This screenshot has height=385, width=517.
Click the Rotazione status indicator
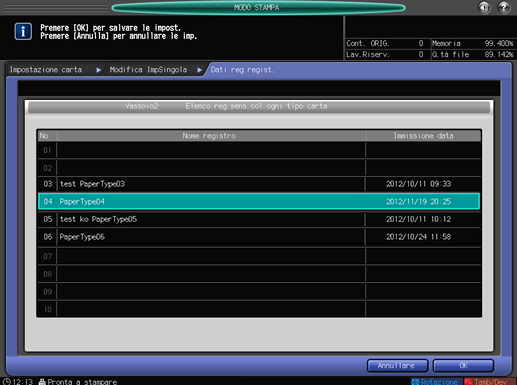(436, 381)
